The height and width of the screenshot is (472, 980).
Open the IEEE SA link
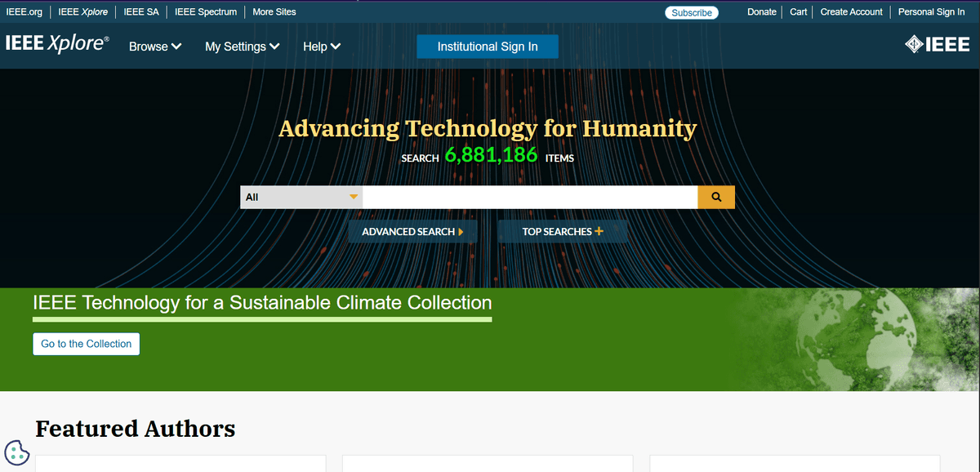(141, 12)
